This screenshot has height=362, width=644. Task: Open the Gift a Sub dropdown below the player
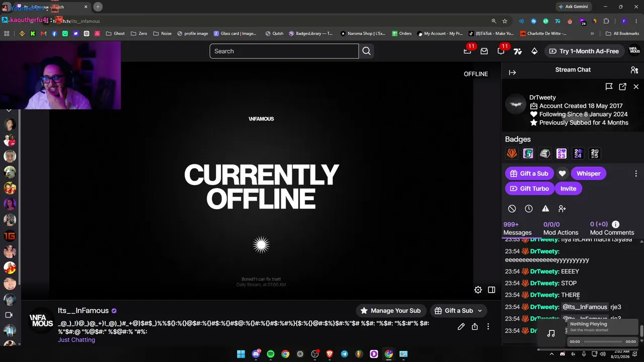coord(458,311)
